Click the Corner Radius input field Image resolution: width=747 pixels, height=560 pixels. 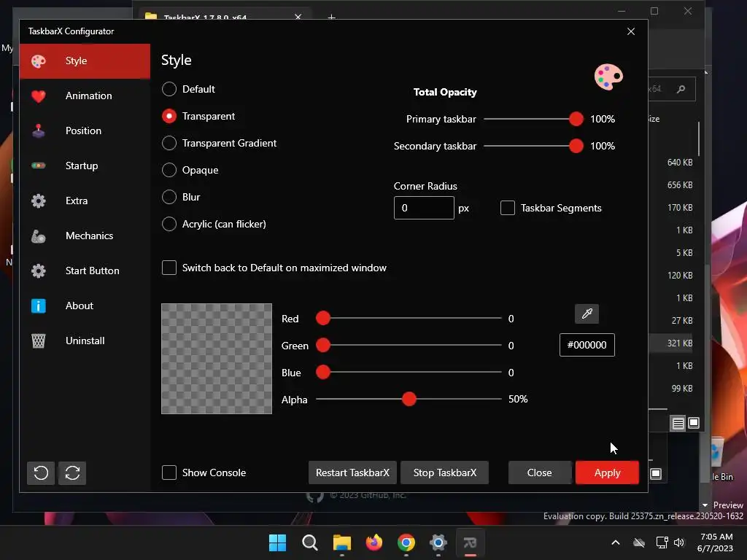point(424,208)
